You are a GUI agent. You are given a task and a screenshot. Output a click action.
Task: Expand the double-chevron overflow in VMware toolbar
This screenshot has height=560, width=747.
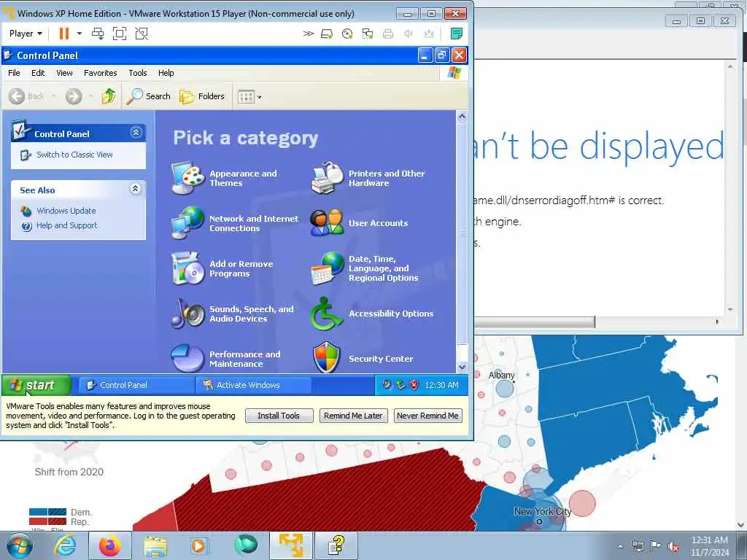click(x=309, y=34)
